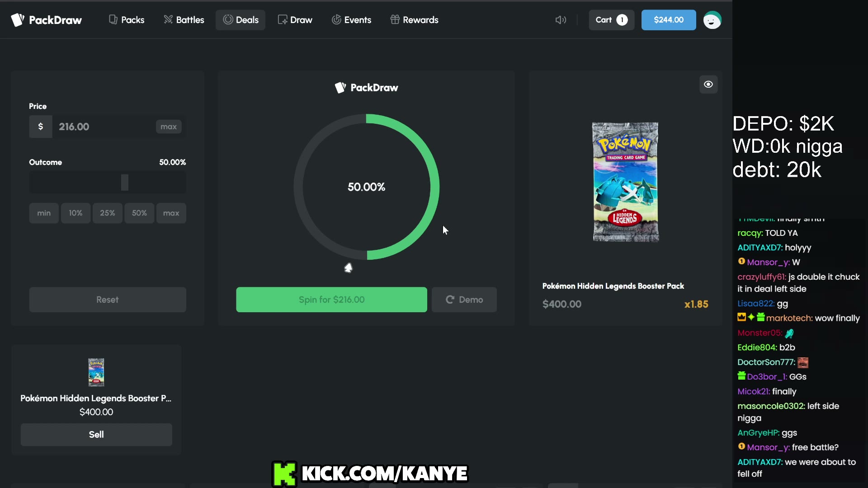Click the Hidden Legends booster pack image
This screenshot has height=488, width=868.
click(626, 182)
